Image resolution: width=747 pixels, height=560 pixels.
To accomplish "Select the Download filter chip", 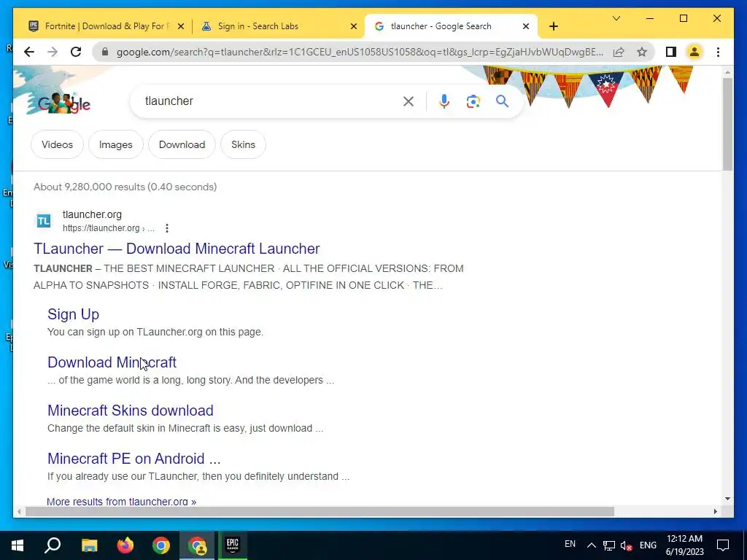I will click(x=182, y=144).
